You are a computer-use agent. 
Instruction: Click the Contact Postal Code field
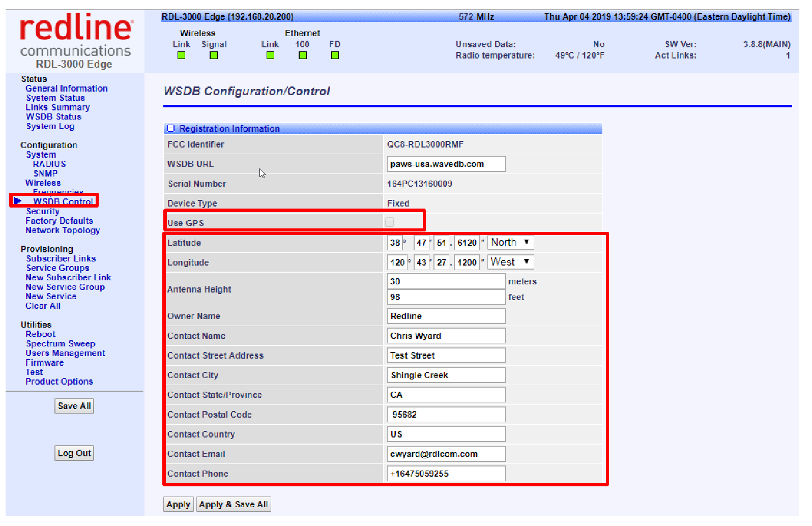(446, 415)
